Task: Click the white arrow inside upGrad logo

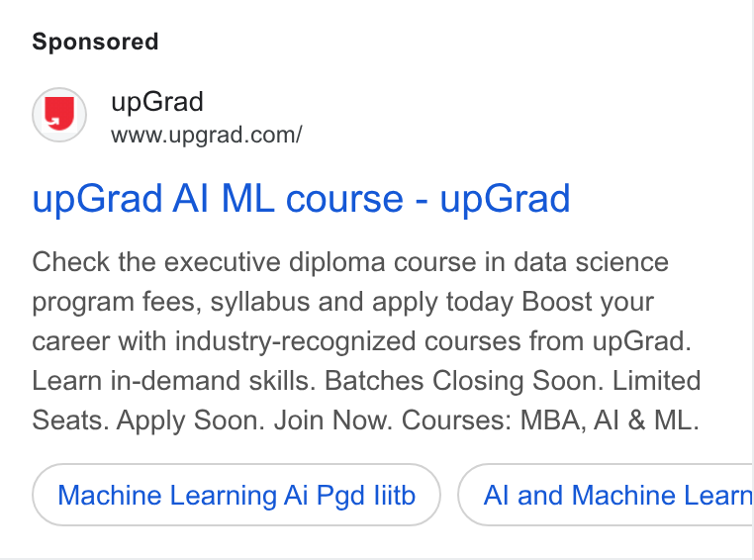Action: 53,121
